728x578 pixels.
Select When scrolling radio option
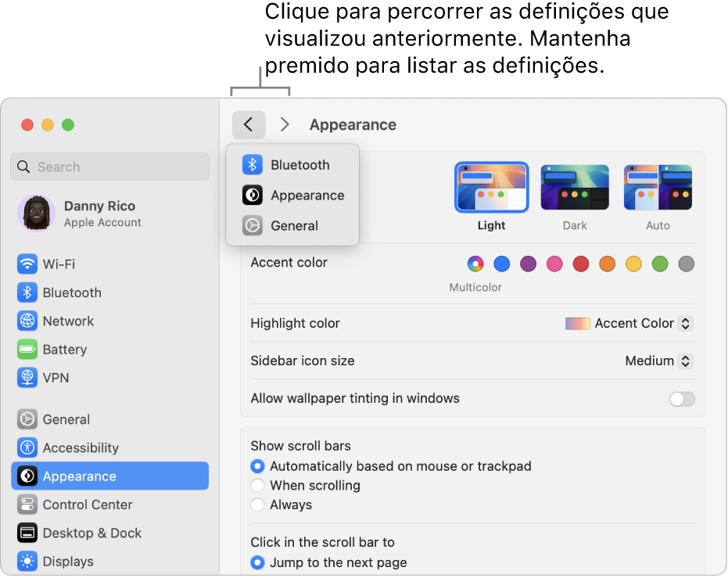point(257,486)
